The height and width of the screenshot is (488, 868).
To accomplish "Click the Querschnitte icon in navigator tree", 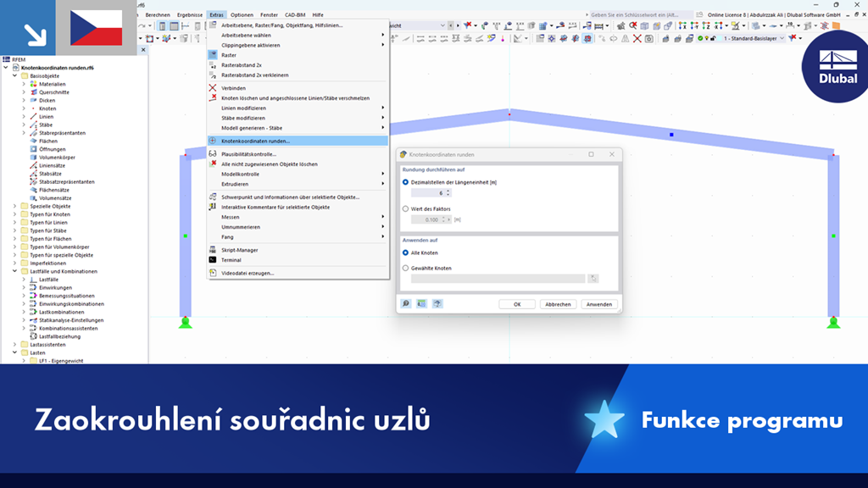I will (x=33, y=92).
